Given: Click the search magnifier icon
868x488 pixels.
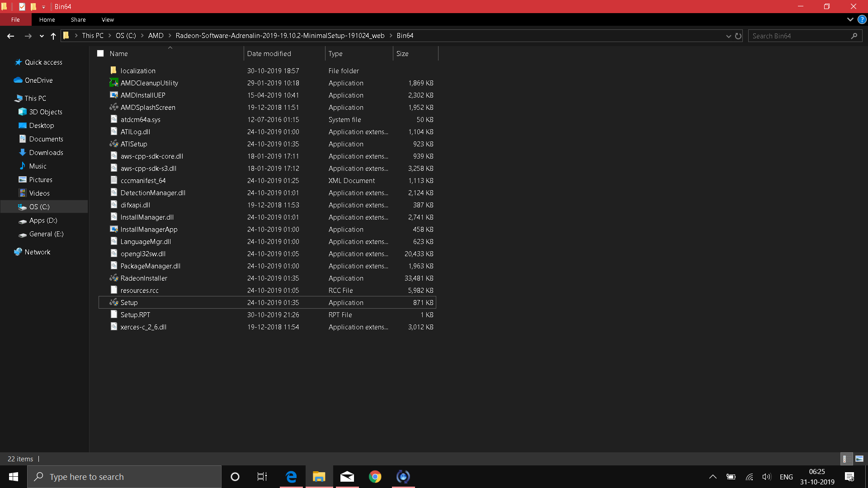Looking at the screenshot, I should (x=854, y=36).
